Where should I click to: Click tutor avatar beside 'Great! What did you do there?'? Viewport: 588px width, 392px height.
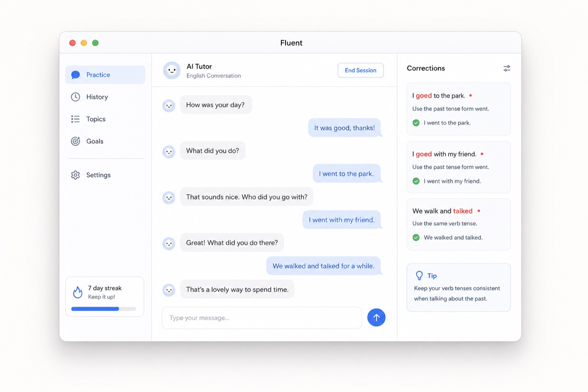coord(169,244)
